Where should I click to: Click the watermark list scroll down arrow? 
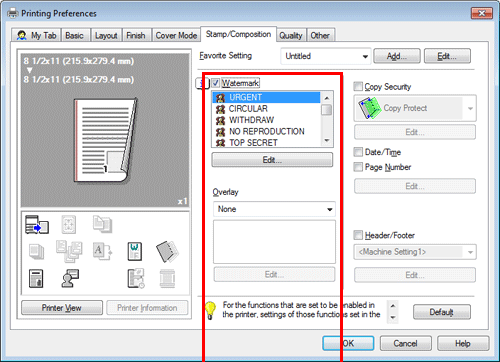(327, 141)
